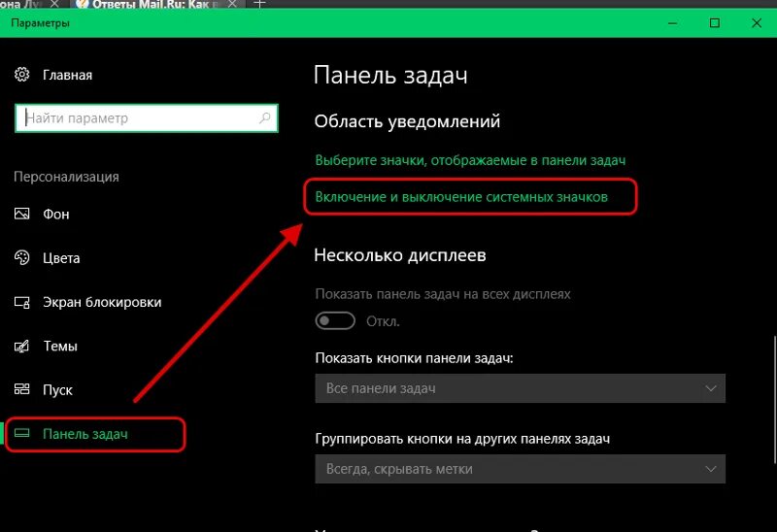Expand Всегда, скрывать метки dropdown
Image resolution: width=777 pixels, height=532 pixels.
520,469
